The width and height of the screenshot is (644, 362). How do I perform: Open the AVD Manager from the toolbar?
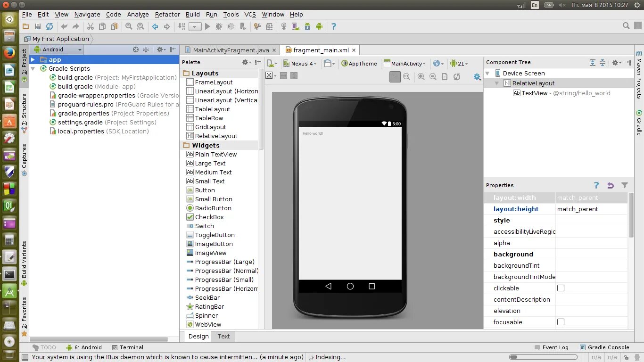(296, 27)
